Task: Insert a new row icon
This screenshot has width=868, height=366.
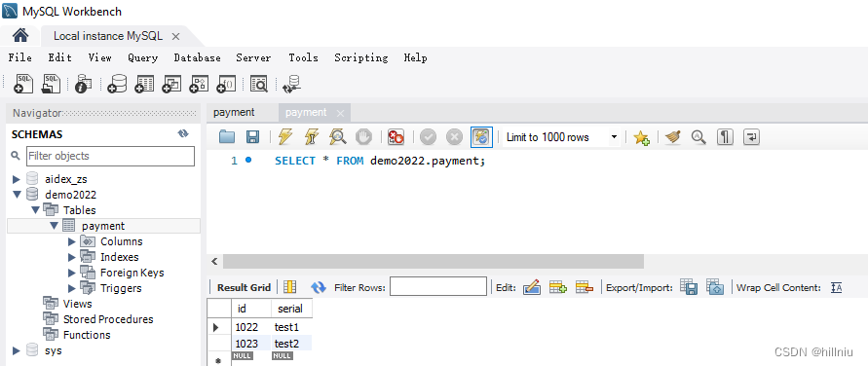Action: (558, 287)
